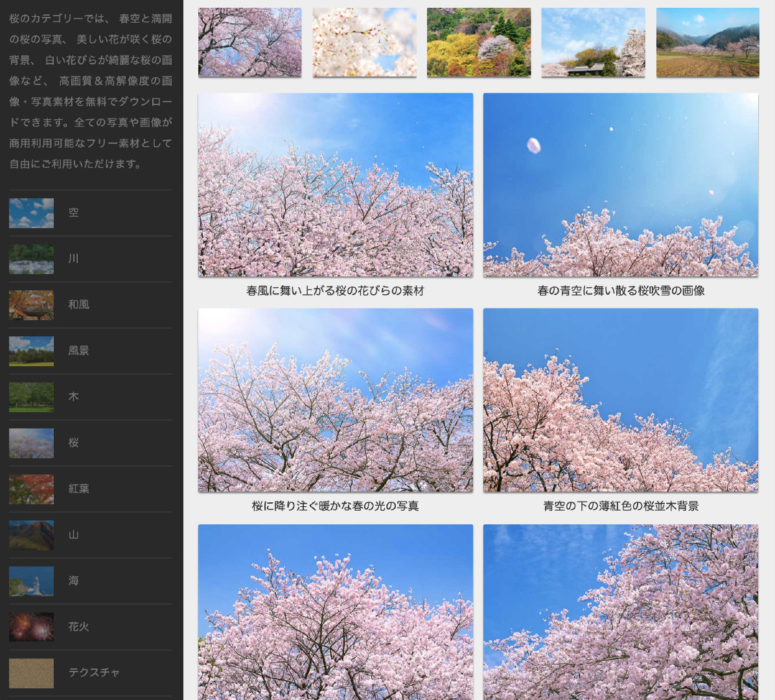Open top-row farmland valley thumbnail
The image size is (775, 700).
coord(708,42)
